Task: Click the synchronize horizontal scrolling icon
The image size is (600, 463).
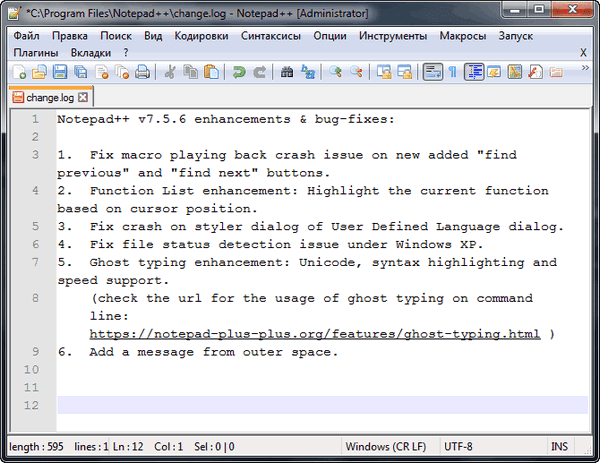Action: pyautogui.click(x=404, y=72)
